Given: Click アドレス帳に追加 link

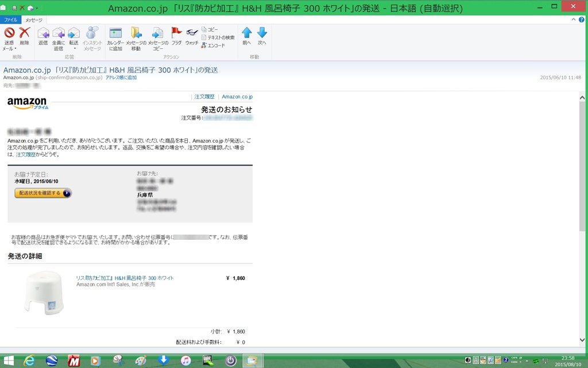Looking at the screenshot, I should pos(121,78).
